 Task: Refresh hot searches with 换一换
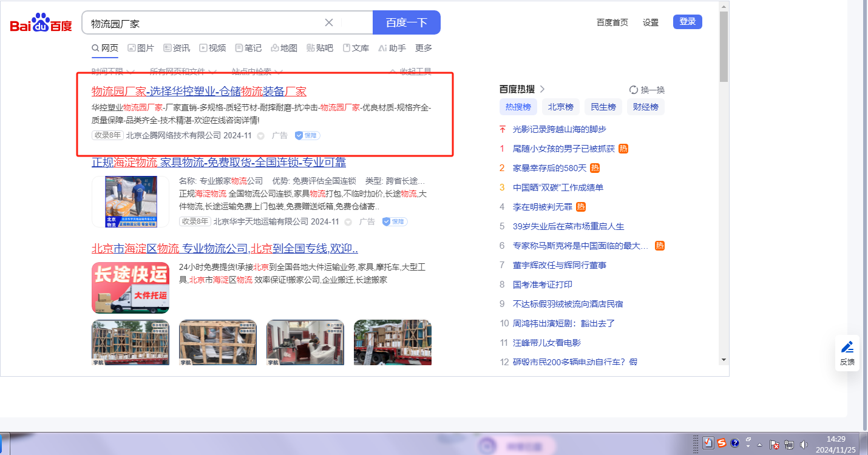(x=647, y=90)
